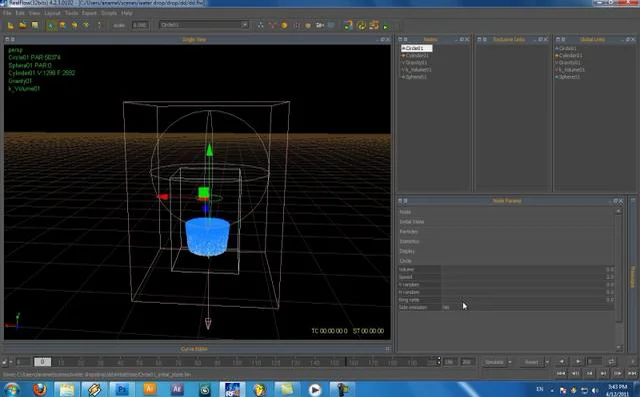Expand the Initial State section
The height and width of the screenshot is (397, 640).
point(506,222)
